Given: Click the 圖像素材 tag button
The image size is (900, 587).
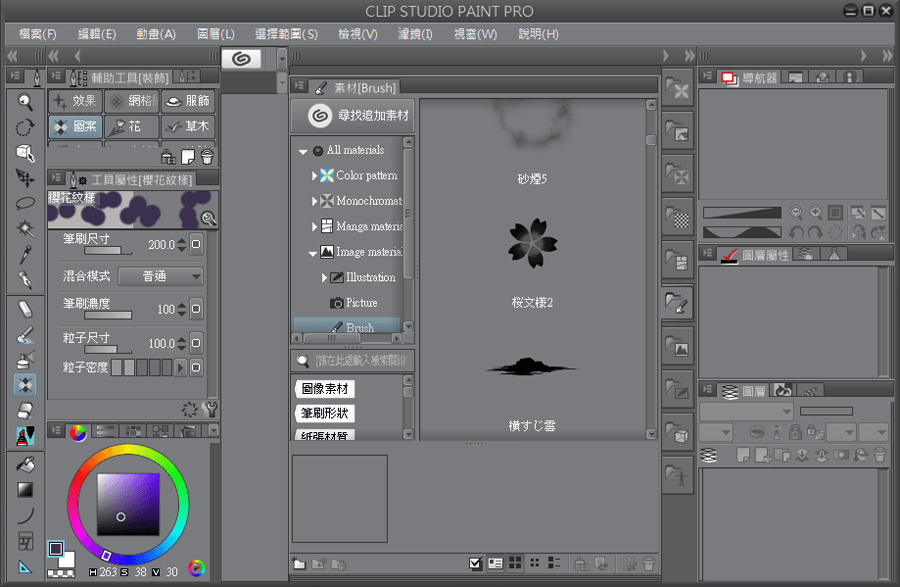Looking at the screenshot, I should (x=324, y=389).
